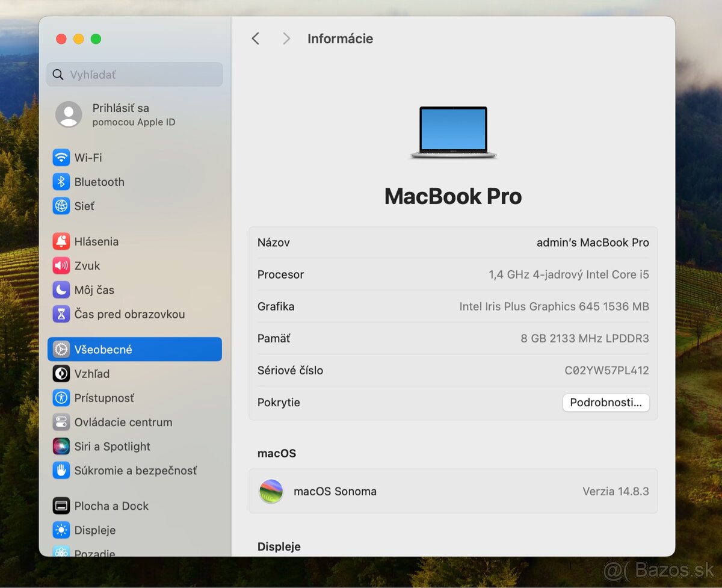Screen dimensions: 722x588
Task: Click the magnifier icon in search
Action: pos(58,75)
